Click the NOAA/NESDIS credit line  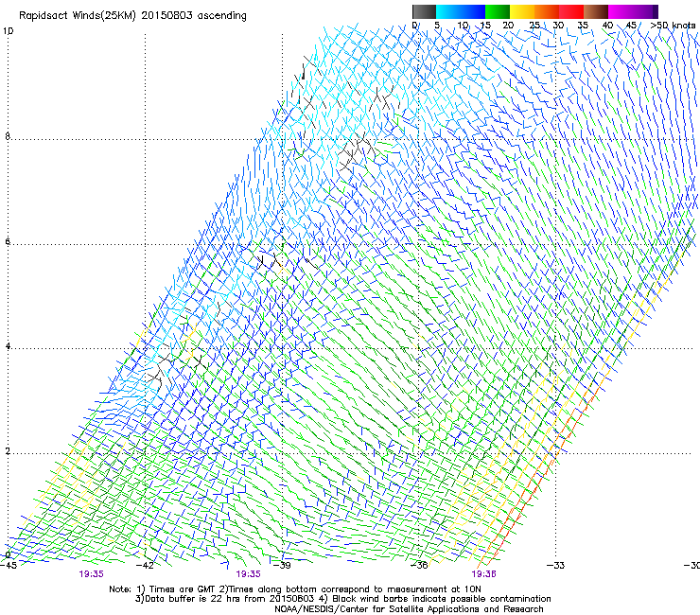(409, 609)
